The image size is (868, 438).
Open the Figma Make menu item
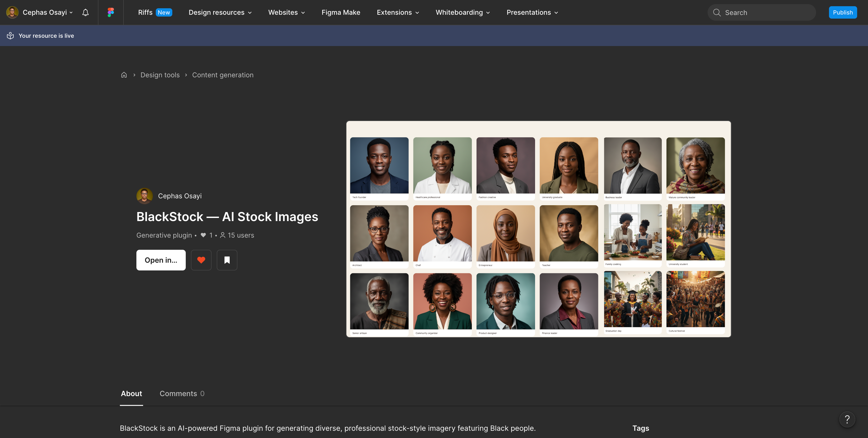[x=341, y=12]
